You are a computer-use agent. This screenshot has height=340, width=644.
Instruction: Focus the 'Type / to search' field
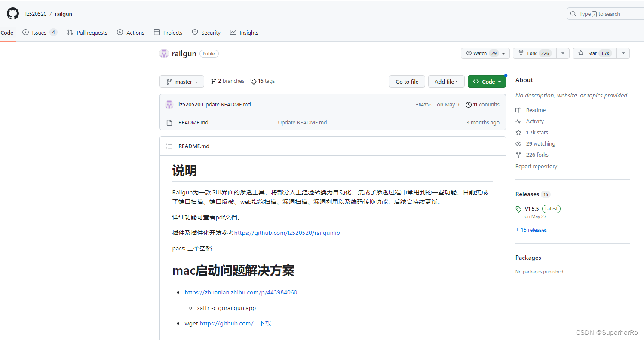click(x=605, y=14)
